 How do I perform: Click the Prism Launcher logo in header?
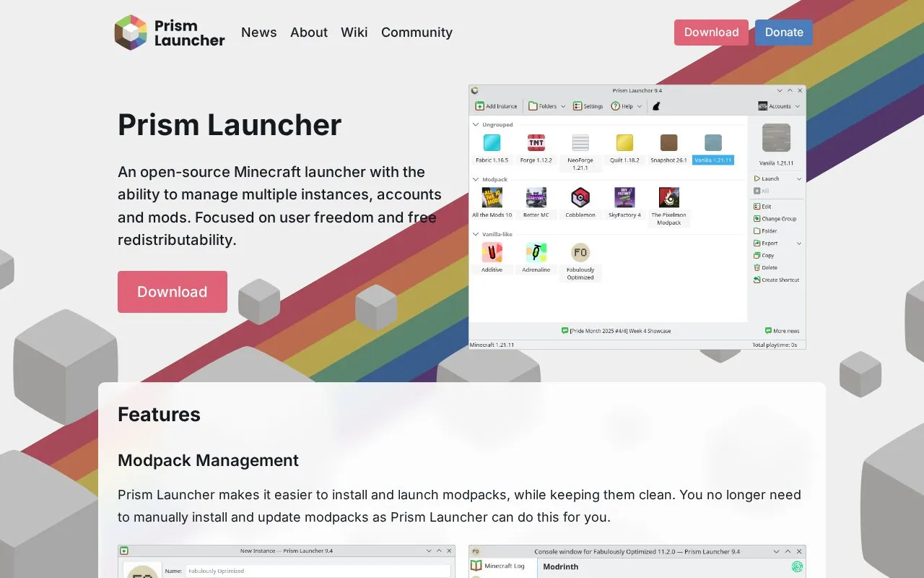(170, 33)
